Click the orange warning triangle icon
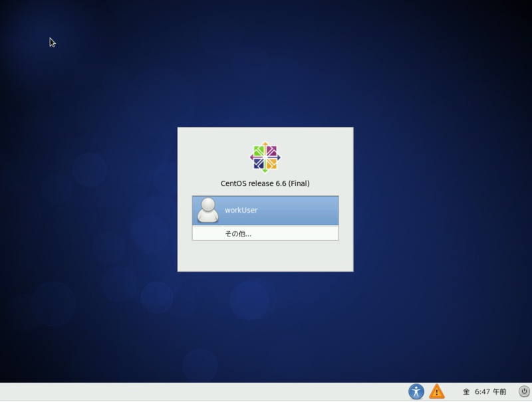The width and height of the screenshot is (532, 402). pos(437,391)
